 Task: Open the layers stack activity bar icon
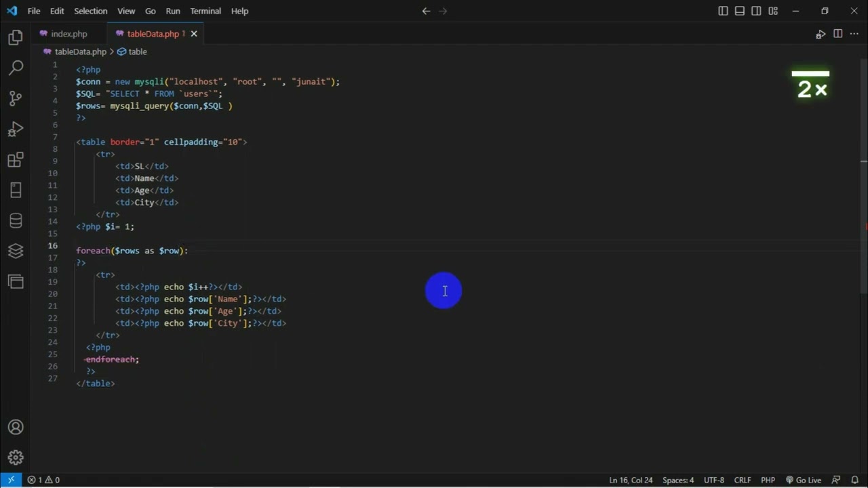[x=15, y=251]
